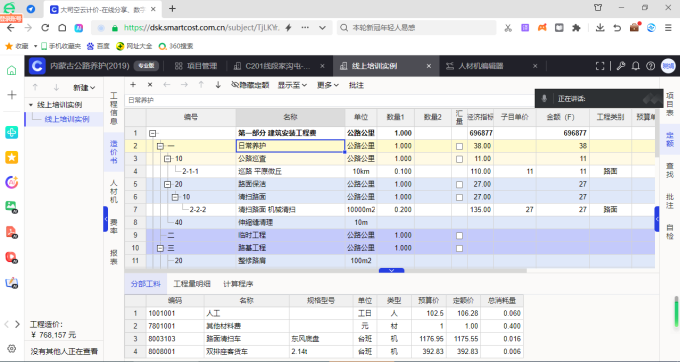Click the home icon in left sidebar

click(12, 70)
